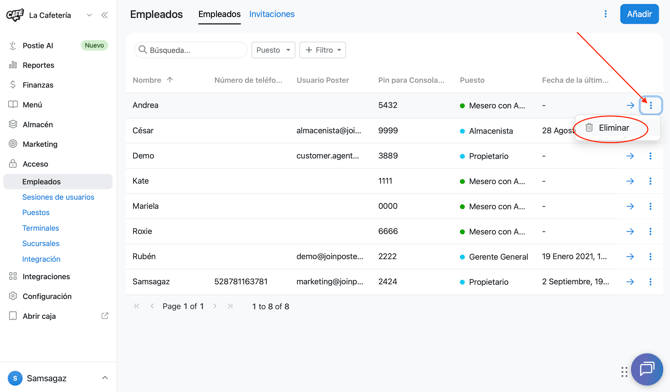The width and height of the screenshot is (670, 392).
Task: Click the Usuario Poster column header
Action: pos(323,80)
